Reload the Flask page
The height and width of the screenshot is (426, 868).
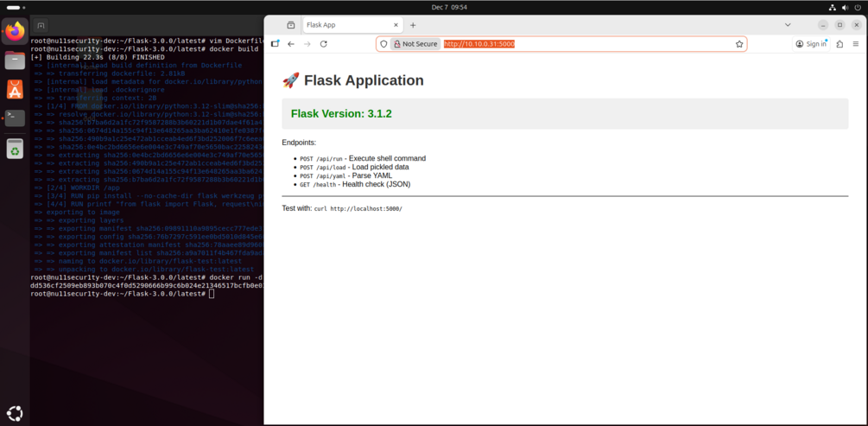tap(324, 44)
